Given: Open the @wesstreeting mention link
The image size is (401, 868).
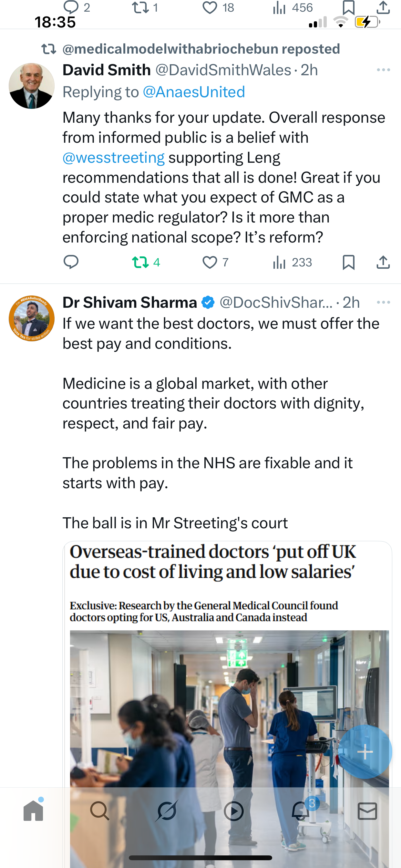Looking at the screenshot, I should 114,158.
